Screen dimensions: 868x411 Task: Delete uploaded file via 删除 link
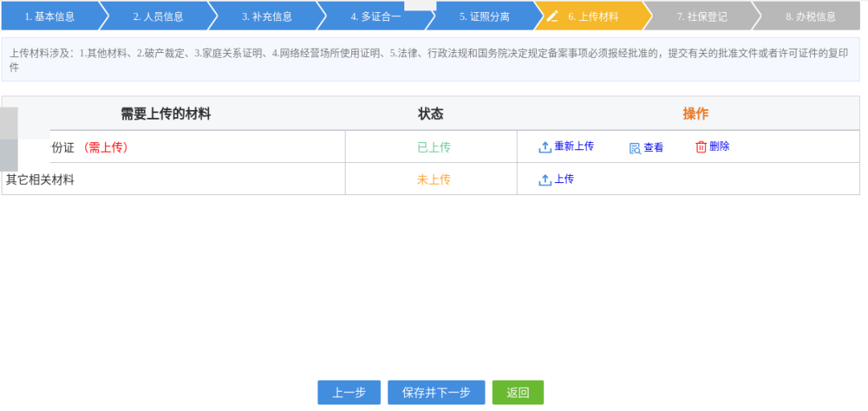pos(719,147)
